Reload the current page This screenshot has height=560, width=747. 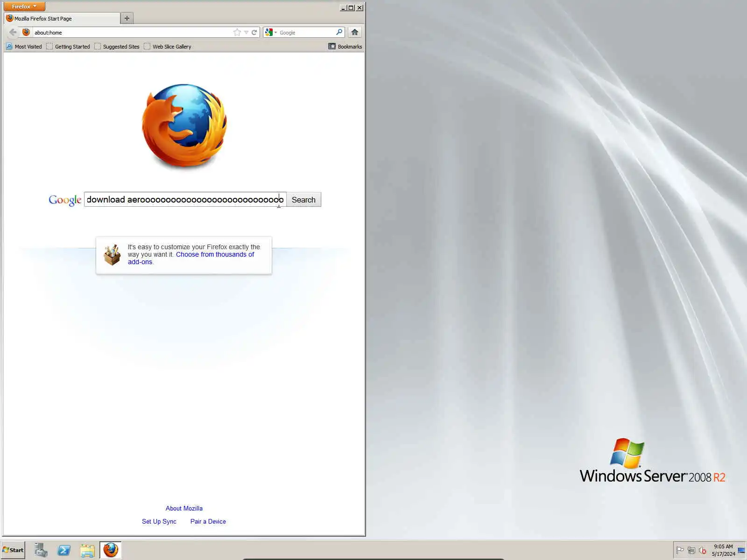tap(254, 32)
